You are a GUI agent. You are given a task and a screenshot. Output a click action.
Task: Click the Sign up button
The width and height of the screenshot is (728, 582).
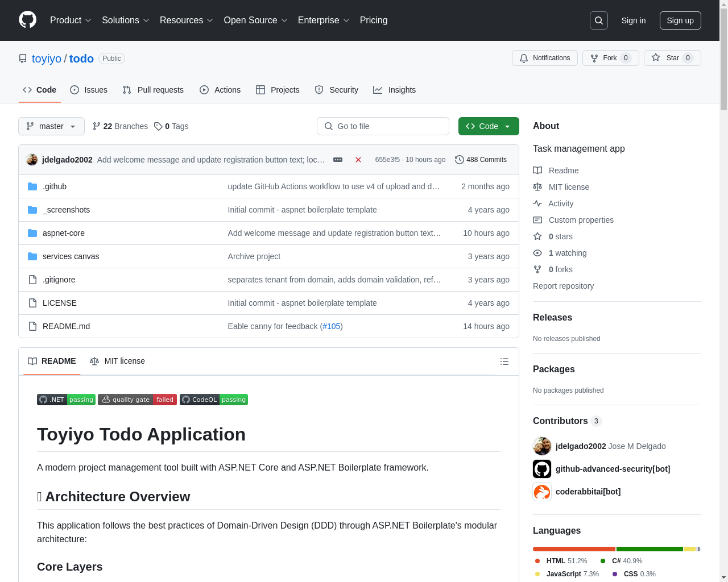pos(680,20)
